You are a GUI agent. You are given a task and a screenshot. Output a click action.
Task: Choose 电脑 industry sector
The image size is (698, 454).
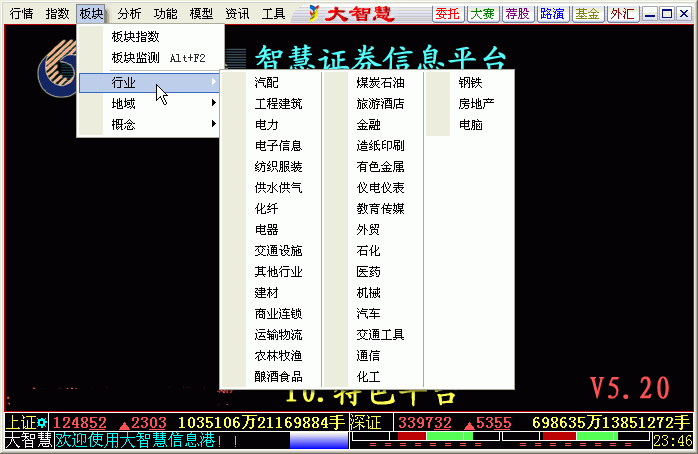469,125
